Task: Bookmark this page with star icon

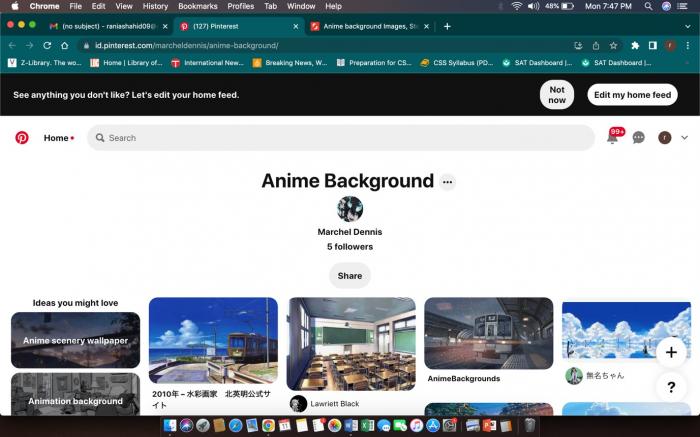Action: point(613,46)
